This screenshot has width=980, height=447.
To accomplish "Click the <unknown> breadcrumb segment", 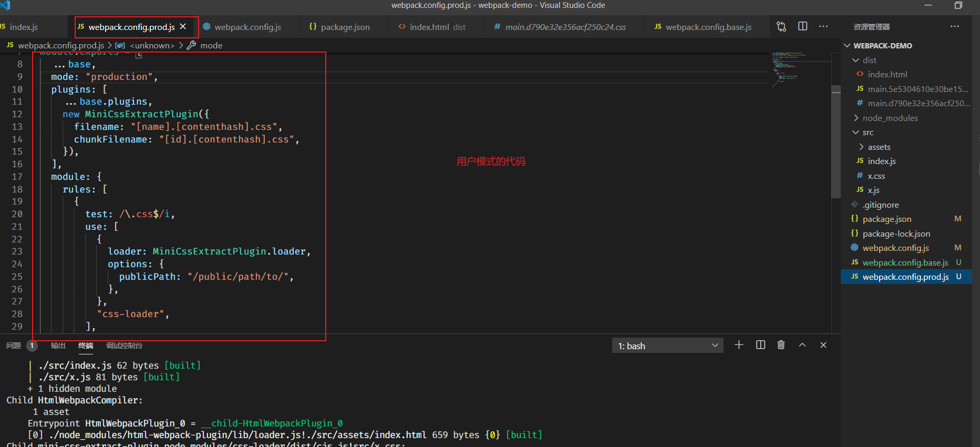I will (x=152, y=46).
